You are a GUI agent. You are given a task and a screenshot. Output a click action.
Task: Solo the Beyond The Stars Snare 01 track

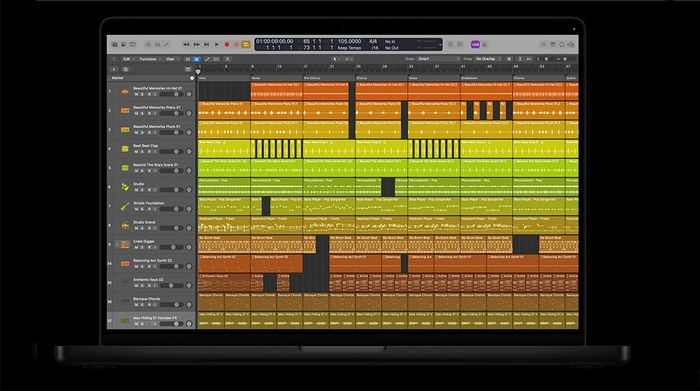click(142, 171)
